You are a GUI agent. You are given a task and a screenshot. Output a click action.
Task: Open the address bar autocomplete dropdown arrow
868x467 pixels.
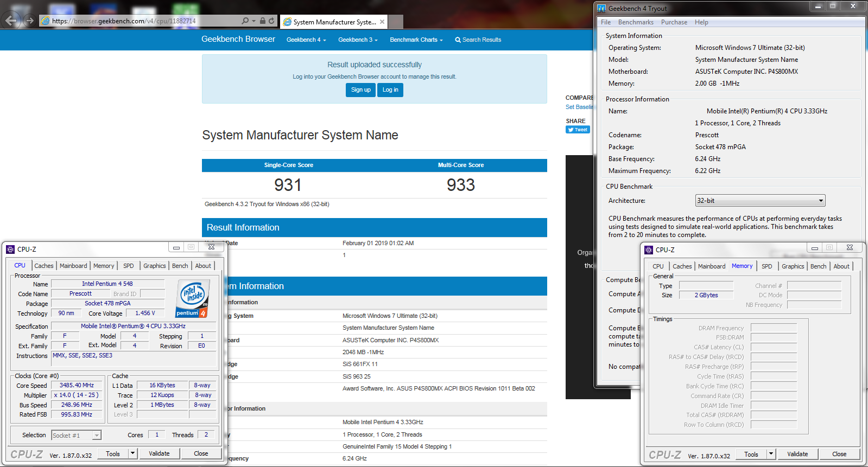click(254, 21)
